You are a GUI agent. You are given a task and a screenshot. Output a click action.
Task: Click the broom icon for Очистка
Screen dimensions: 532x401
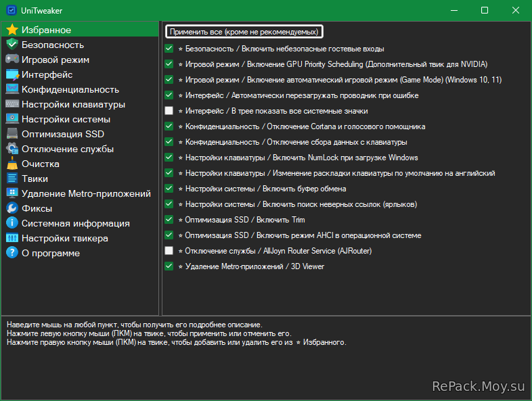(12, 164)
